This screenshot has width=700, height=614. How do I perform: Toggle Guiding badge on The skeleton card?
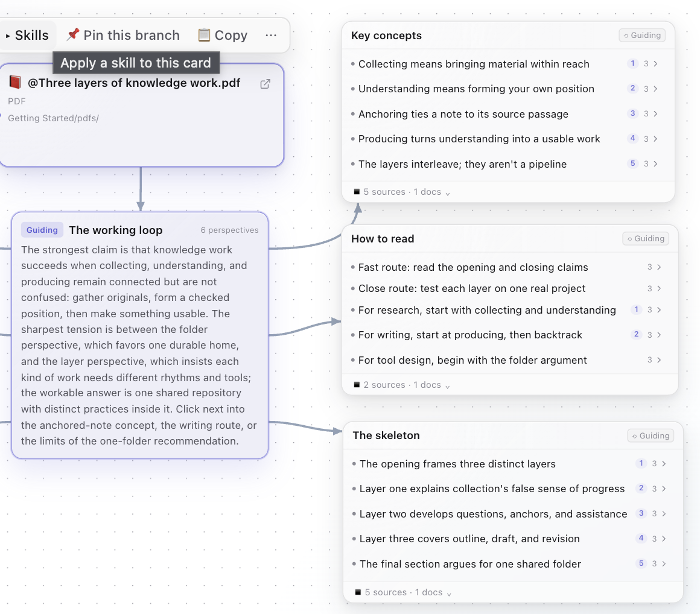point(651,435)
